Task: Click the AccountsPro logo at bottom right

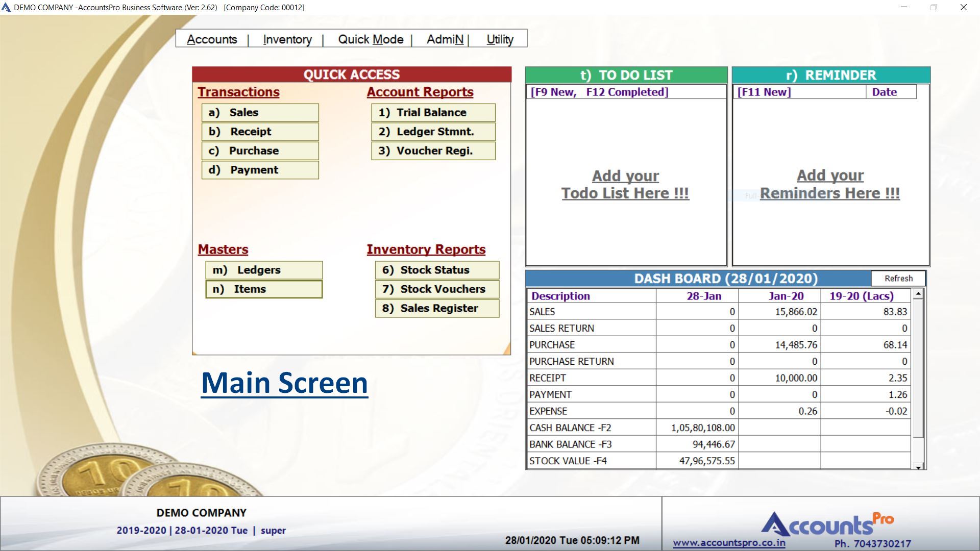Action: pyautogui.click(x=827, y=524)
